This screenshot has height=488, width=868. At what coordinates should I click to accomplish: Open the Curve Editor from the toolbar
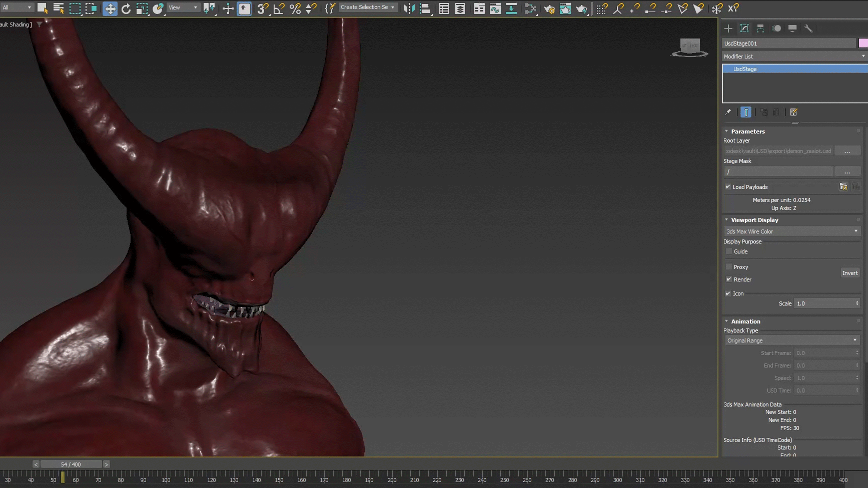point(495,8)
